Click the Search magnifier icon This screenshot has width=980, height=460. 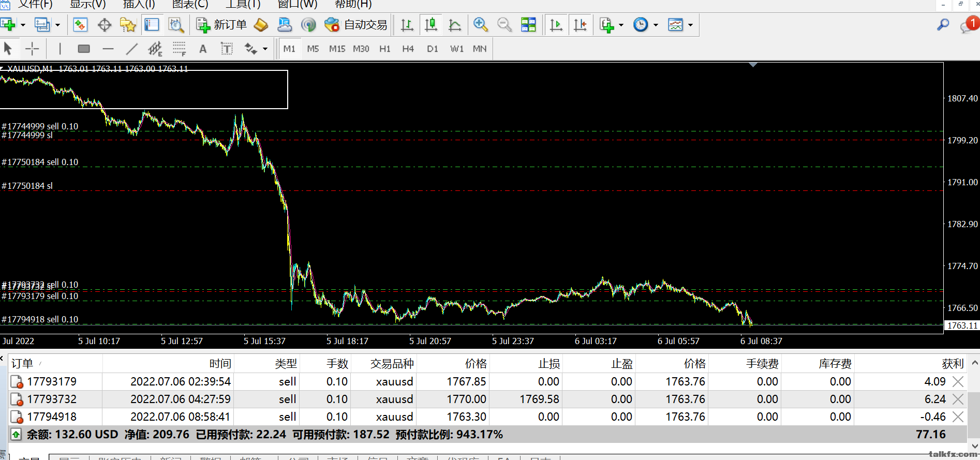pos(943,24)
